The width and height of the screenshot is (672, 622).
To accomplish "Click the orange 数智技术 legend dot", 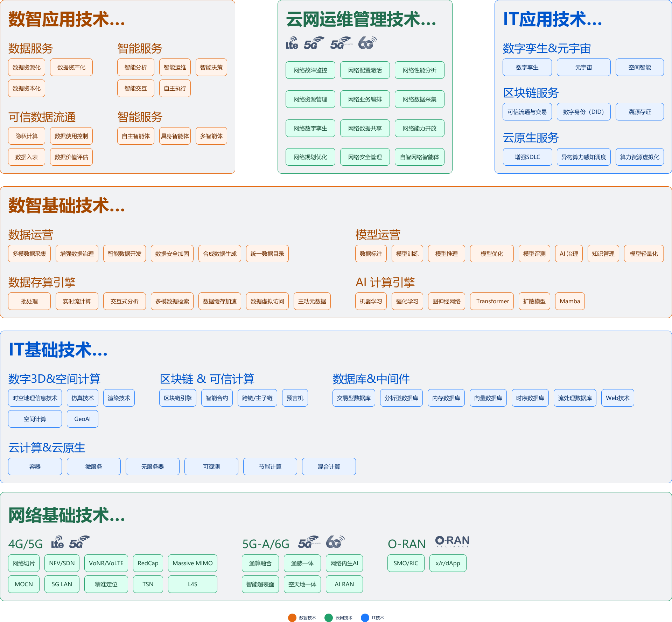I will tap(292, 618).
